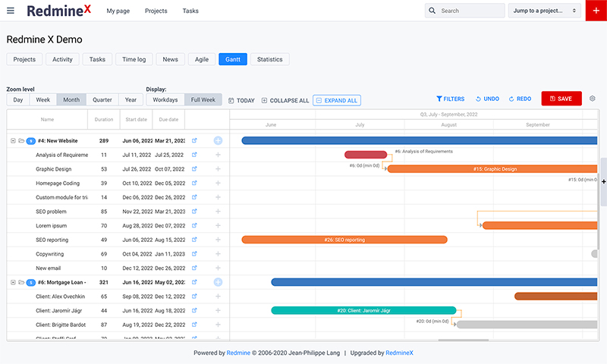Click REDO button
The height and width of the screenshot is (364, 607).
click(x=520, y=99)
